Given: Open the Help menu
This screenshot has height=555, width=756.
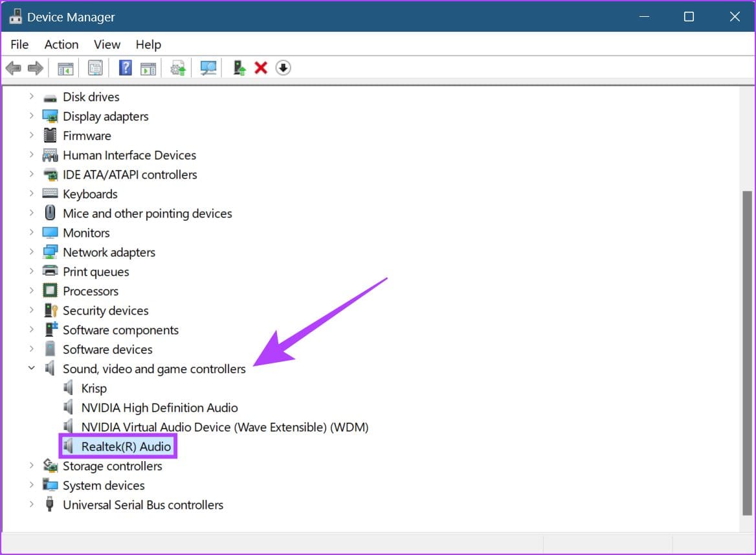Looking at the screenshot, I should (148, 45).
